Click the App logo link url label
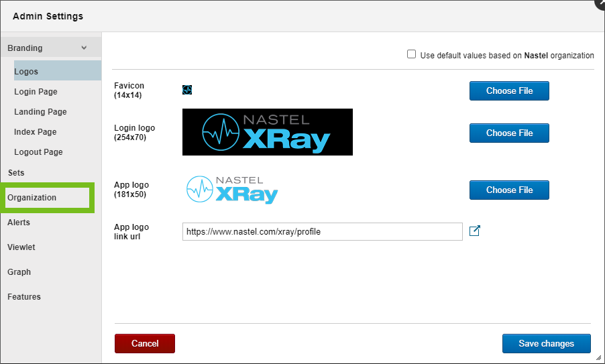 (x=131, y=232)
